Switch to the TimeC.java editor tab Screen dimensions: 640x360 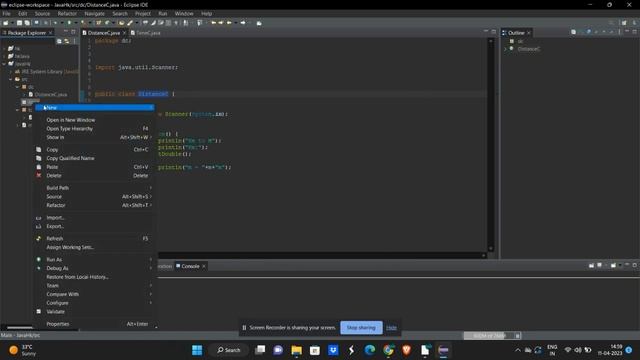pos(145,33)
